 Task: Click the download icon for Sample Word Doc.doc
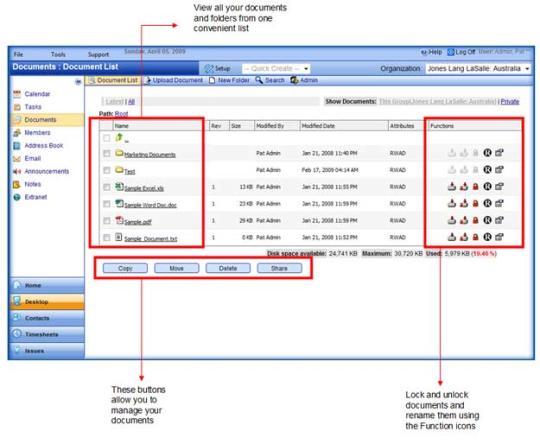451,204
